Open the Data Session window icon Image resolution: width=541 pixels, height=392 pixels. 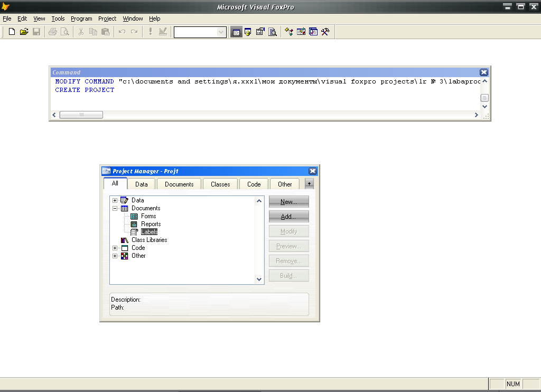point(248,32)
